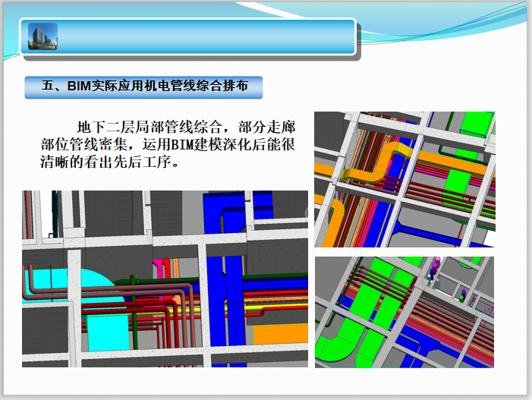Viewport: 532px width, 400px height.
Task: Click the building photo icon in header
Action: (42, 36)
